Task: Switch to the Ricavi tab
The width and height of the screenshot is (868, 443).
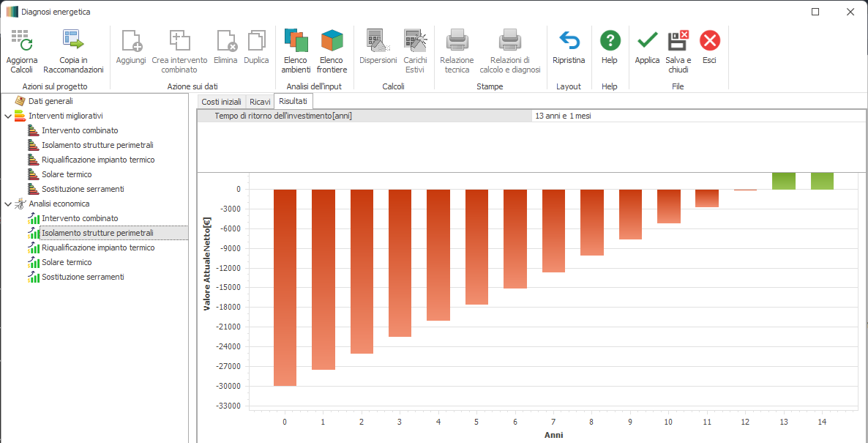Action: click(260, 102)
